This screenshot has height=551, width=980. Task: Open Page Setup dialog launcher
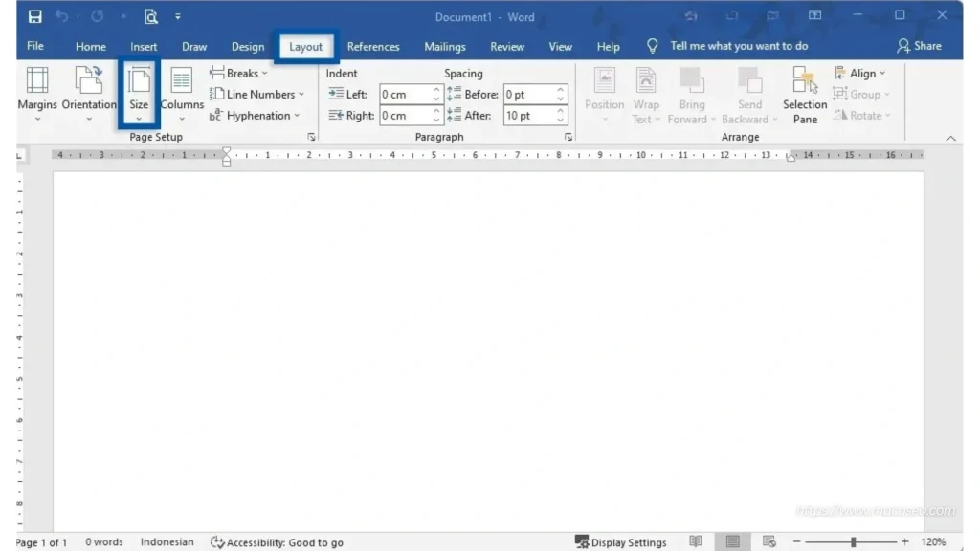(x=311, y=137)
